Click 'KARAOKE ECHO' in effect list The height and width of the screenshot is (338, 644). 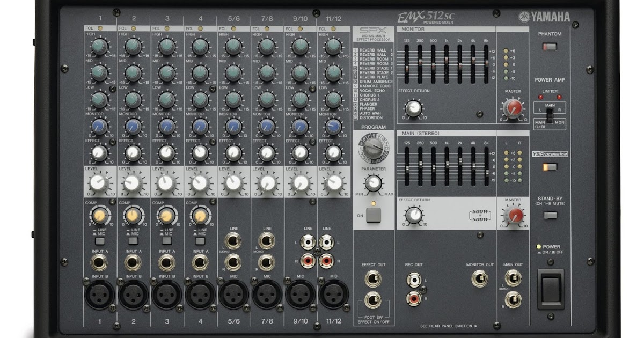point(375,86)
